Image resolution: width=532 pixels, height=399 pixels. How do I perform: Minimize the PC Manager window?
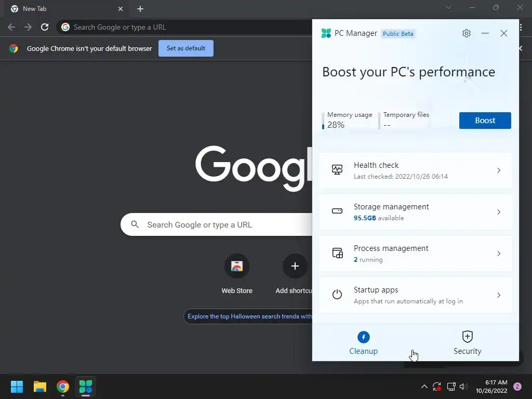coord(485,33)
